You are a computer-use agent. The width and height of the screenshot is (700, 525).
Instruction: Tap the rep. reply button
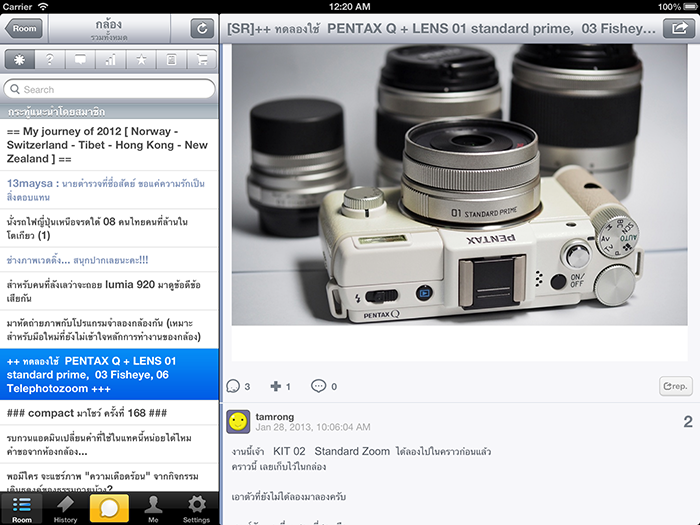(676, 386)
